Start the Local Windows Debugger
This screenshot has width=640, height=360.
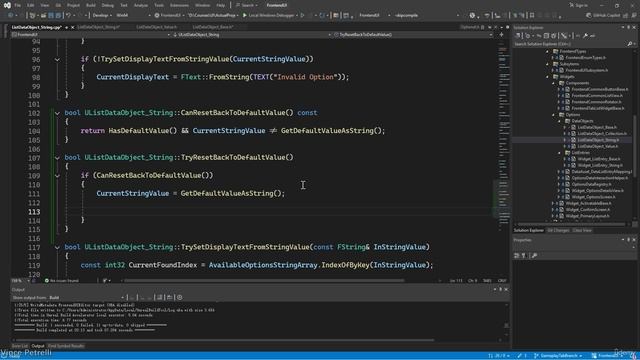pos(269,15)
